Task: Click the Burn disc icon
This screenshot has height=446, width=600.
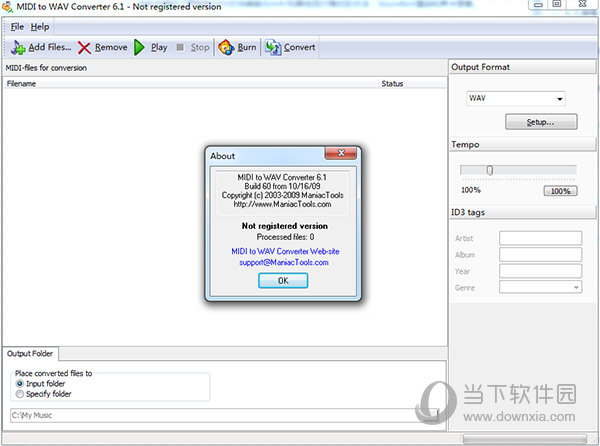Action: pyautogui.click(x=226, y=47)
